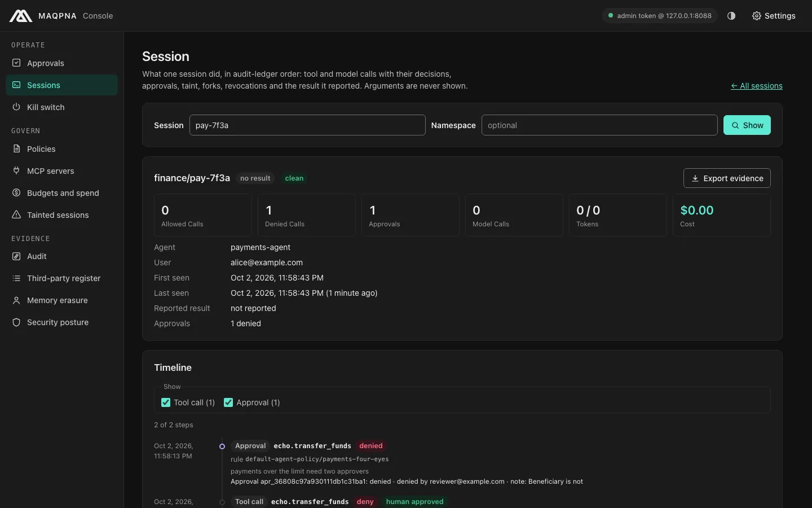Click the All sessions link
The width and height of the screenshot is (812, 508).
[x=757, y=86]
